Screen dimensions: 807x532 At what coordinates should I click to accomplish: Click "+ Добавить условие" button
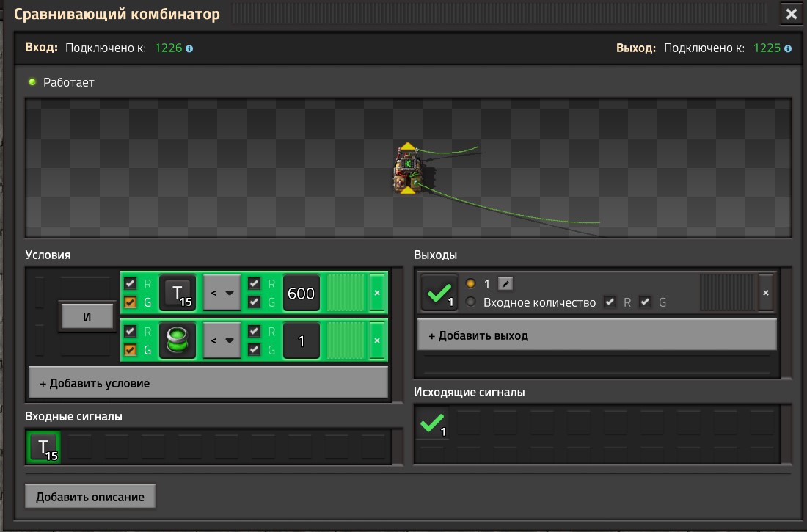click(x=208, y=383)
